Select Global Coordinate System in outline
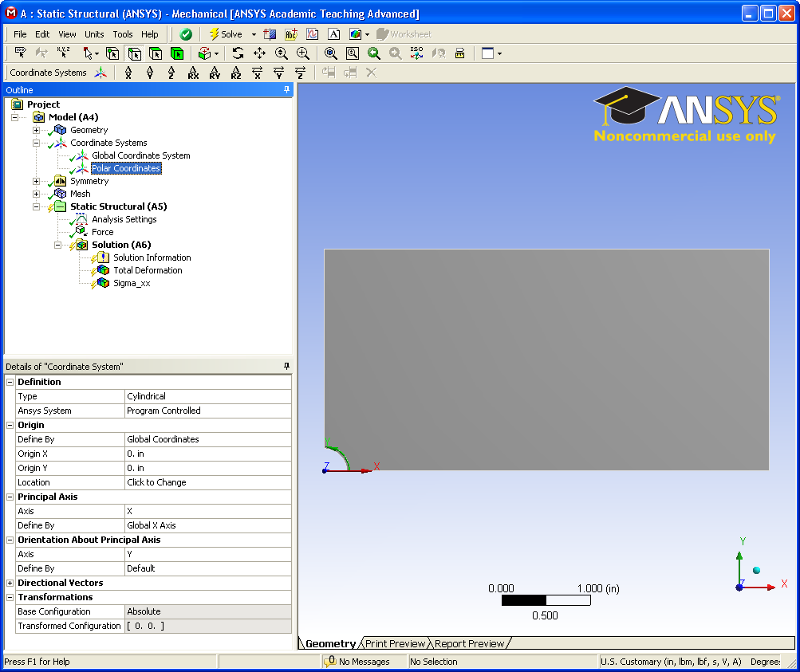800x672 pixels. [141, 155]
